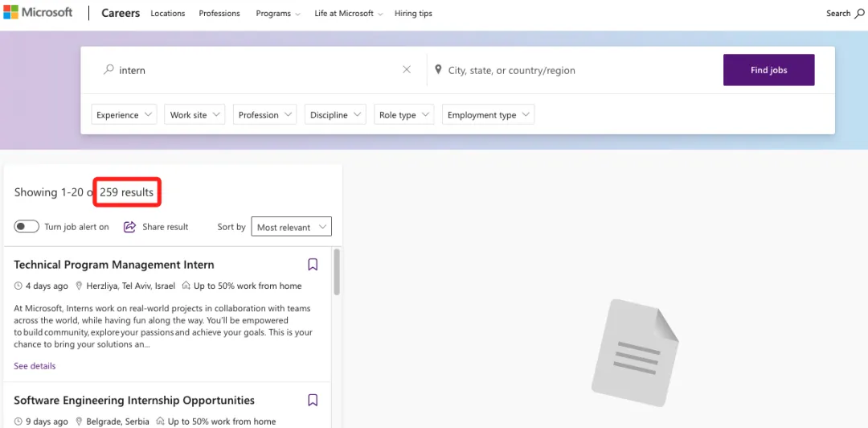Click the Search text in the header
This screenshot has height=428, width=868.
tap(838, 14)
